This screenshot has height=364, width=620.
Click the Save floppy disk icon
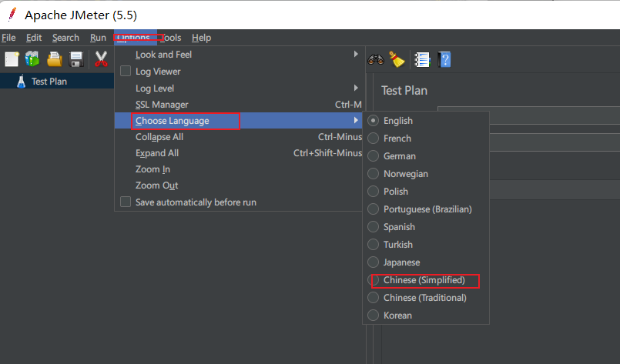(x=76, y=59)
